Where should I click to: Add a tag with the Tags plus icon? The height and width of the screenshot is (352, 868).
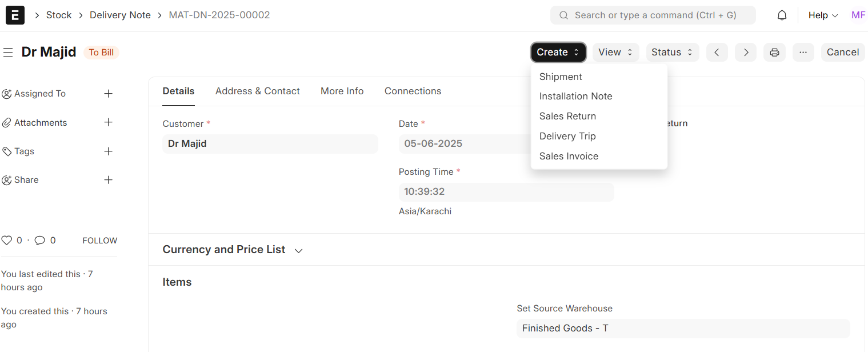click(x=109, y=151)
